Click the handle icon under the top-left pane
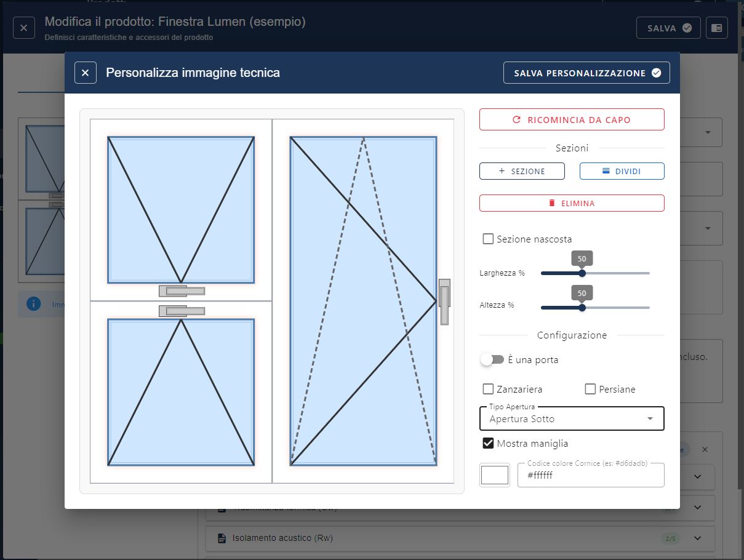This screenshot has width=744, height=560. tap(182, 291)
